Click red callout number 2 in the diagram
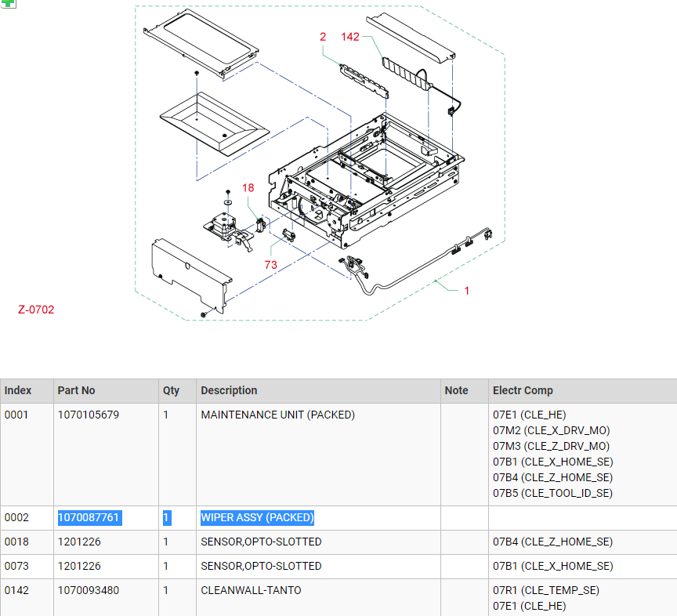This screenshot has width=677, height=616. (323, 37)
